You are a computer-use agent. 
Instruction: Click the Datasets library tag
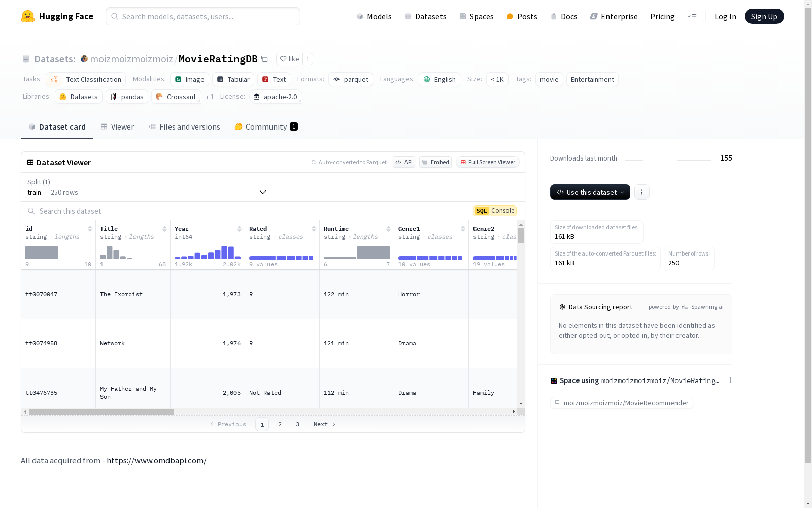[79, 97]
